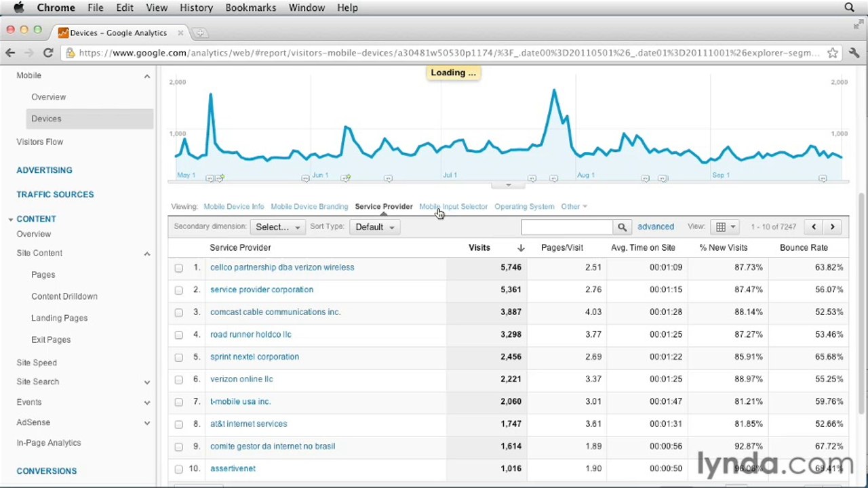
Task: Collapse the Mobile sidebar section
Action: [x=146, y=76]
